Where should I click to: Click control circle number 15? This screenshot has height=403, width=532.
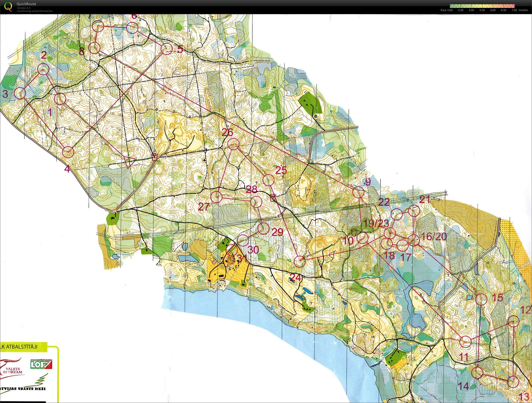click(x=481, y=299)
